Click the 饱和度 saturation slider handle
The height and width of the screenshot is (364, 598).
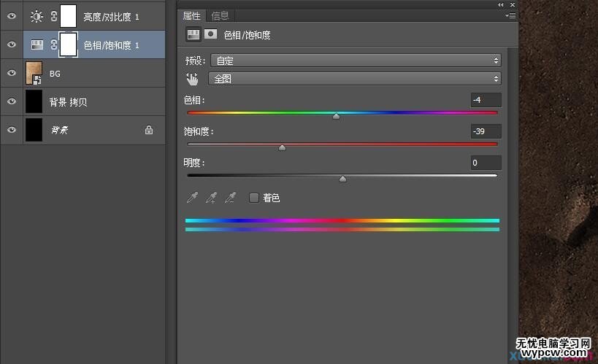283,147
